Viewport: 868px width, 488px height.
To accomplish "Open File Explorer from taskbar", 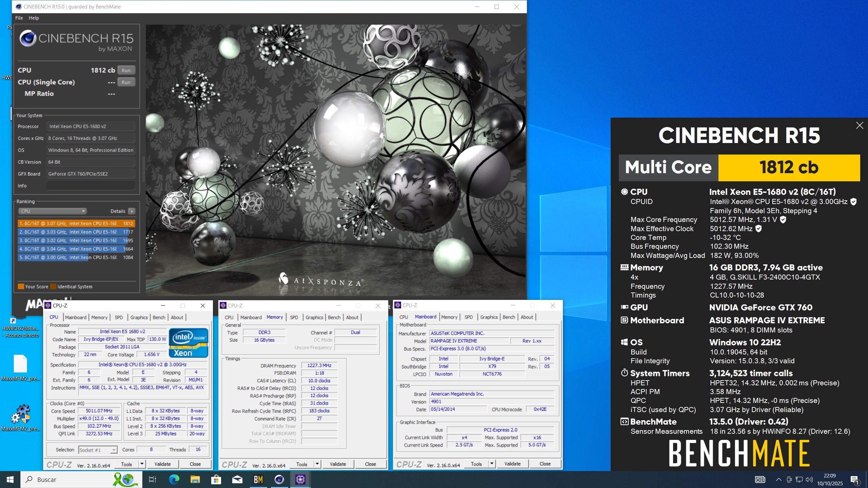I will pos(195,480).
